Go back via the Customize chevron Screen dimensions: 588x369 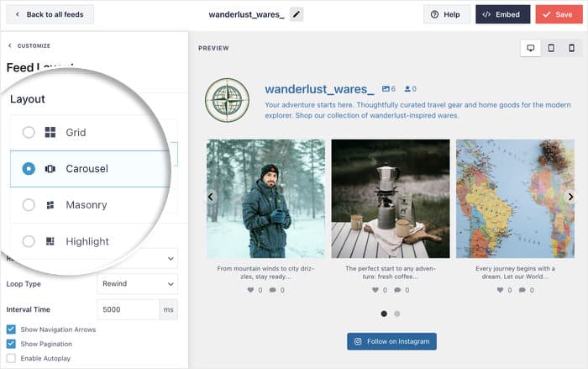[10, 45]
